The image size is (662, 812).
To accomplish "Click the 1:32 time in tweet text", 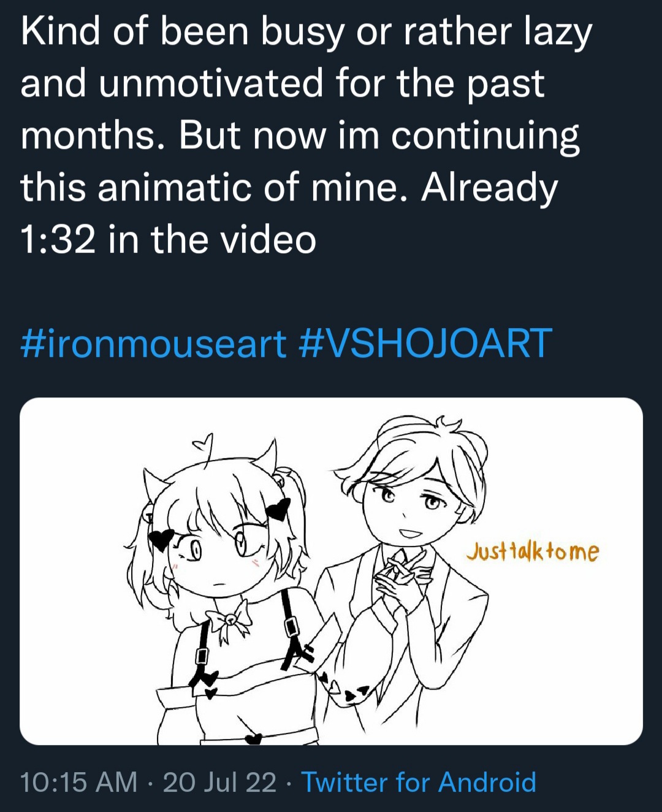I will point(58,239).
